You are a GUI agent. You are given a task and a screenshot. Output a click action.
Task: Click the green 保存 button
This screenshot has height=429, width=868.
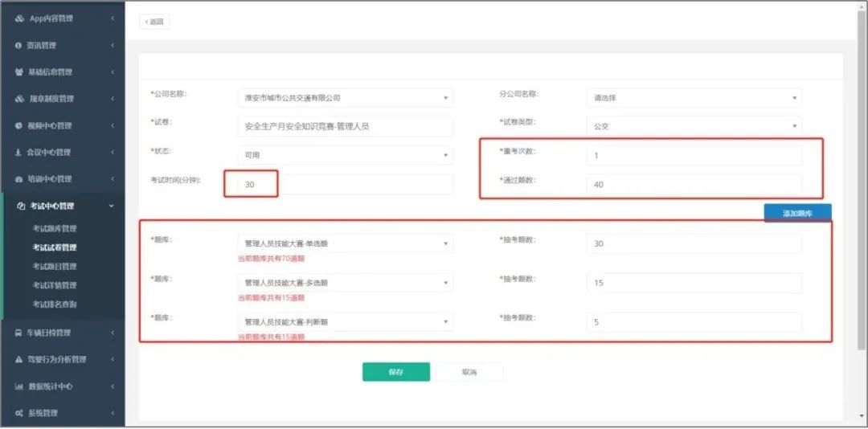pos(396,372)
